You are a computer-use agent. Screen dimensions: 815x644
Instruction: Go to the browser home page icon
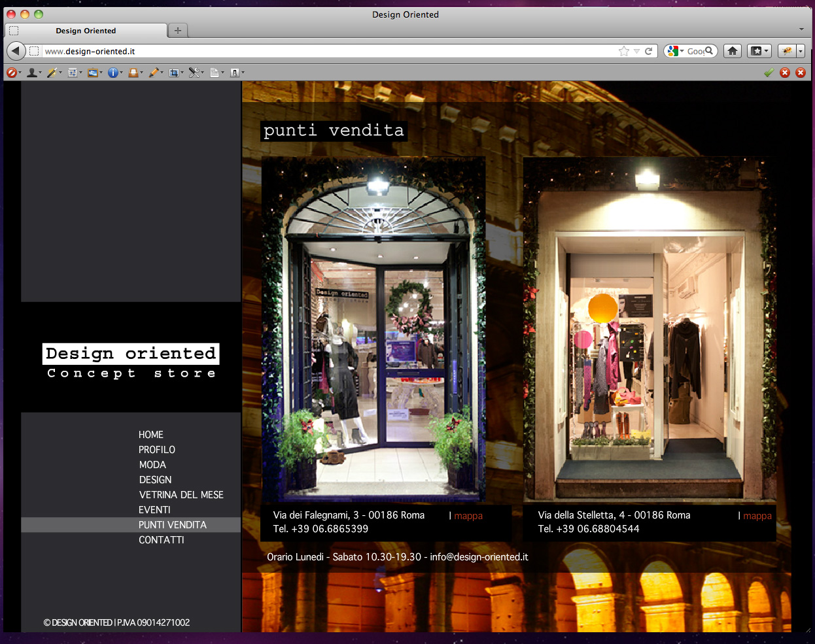[x=733, y=51]
